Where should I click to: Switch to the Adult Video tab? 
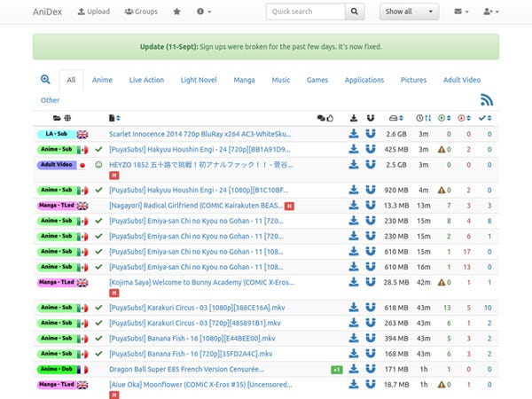[462, 80]
